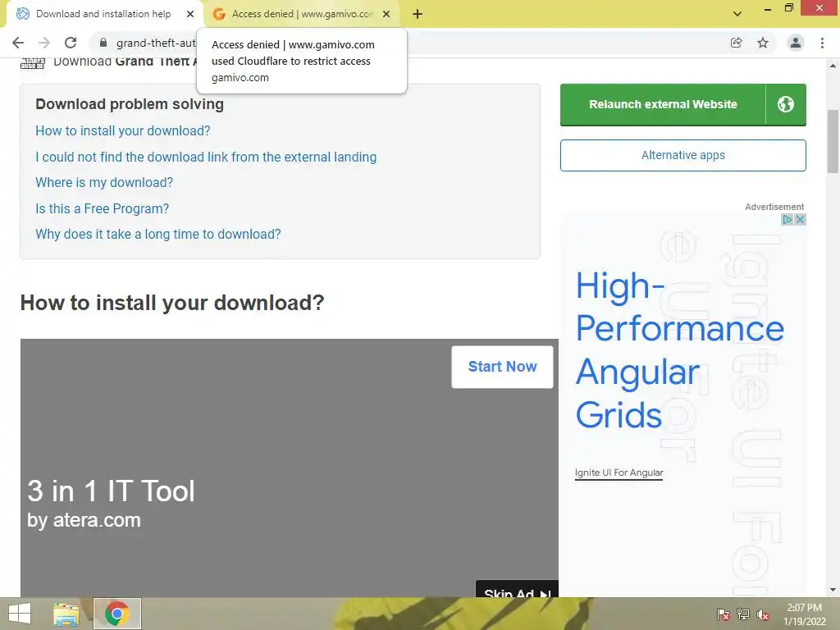
Task: Open Ignite UI For Angular link
Action: click(x=619, y=472)
